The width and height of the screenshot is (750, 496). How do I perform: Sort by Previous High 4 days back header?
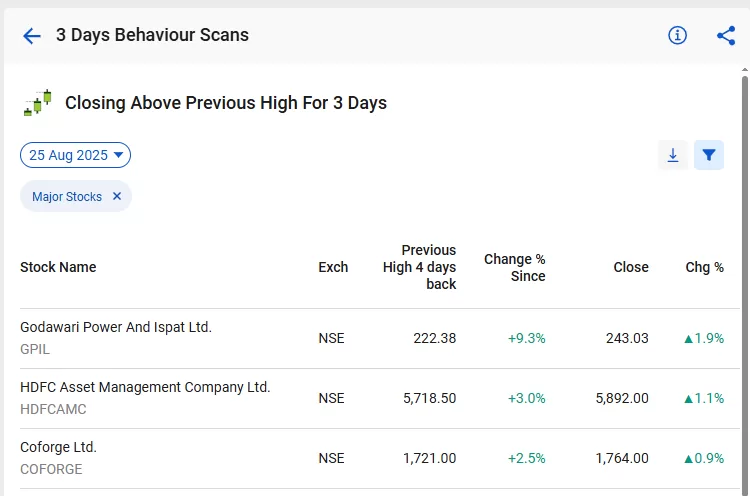pos(419,267)
